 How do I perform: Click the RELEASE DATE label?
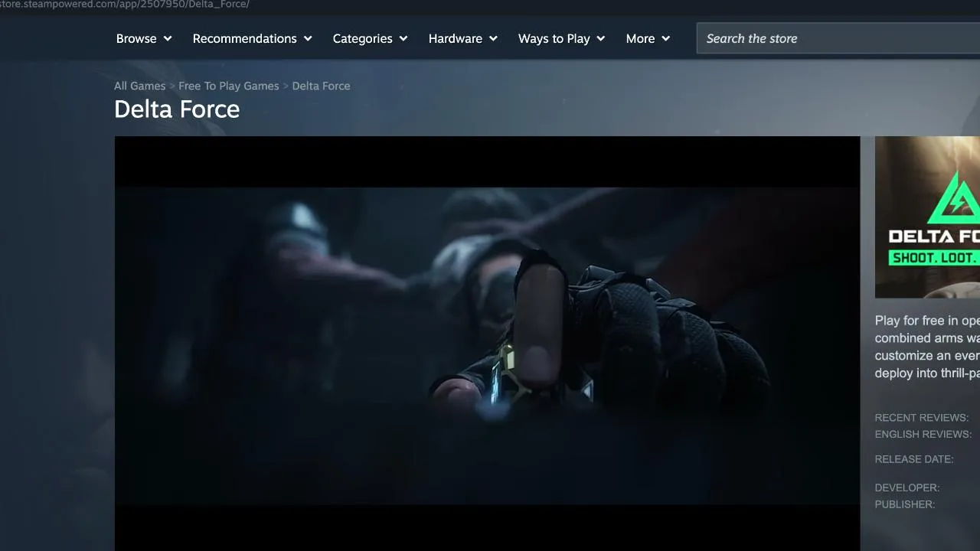click(x=914, y=459)
